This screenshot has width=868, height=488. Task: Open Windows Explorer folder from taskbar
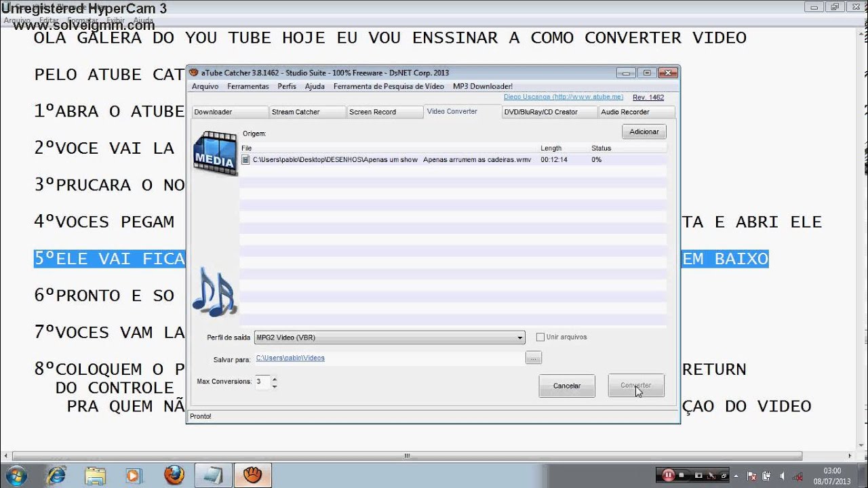[96, 475]
